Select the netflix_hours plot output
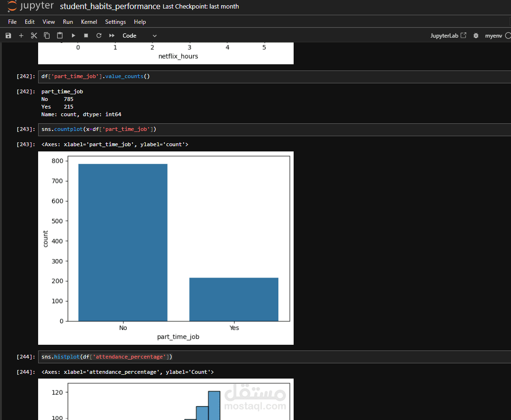 166,53
